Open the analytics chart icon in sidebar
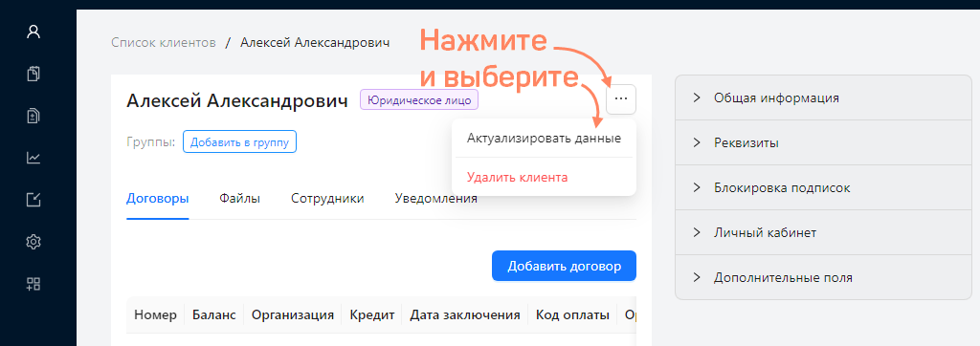The image size is (980, 346). tap(33, 158)
